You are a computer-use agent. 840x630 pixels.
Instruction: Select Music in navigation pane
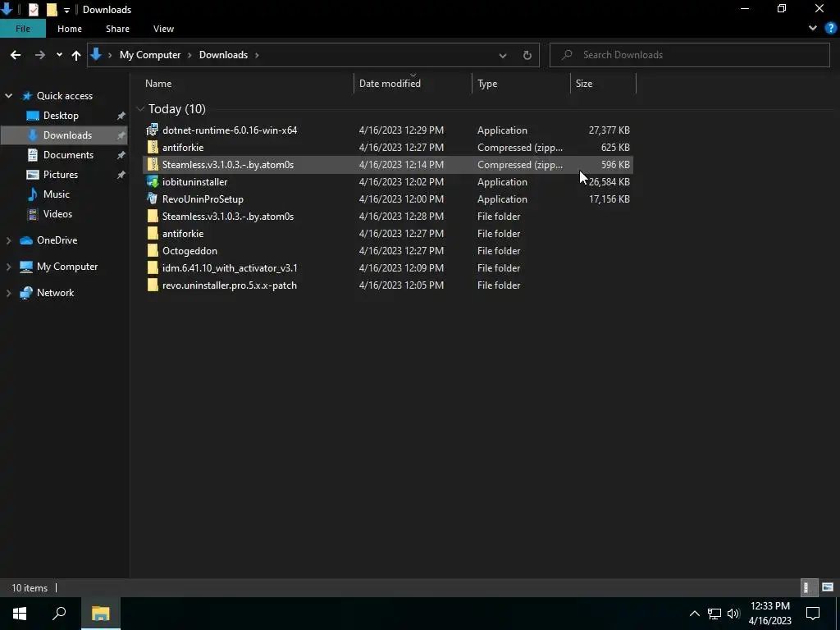point(57,194)
